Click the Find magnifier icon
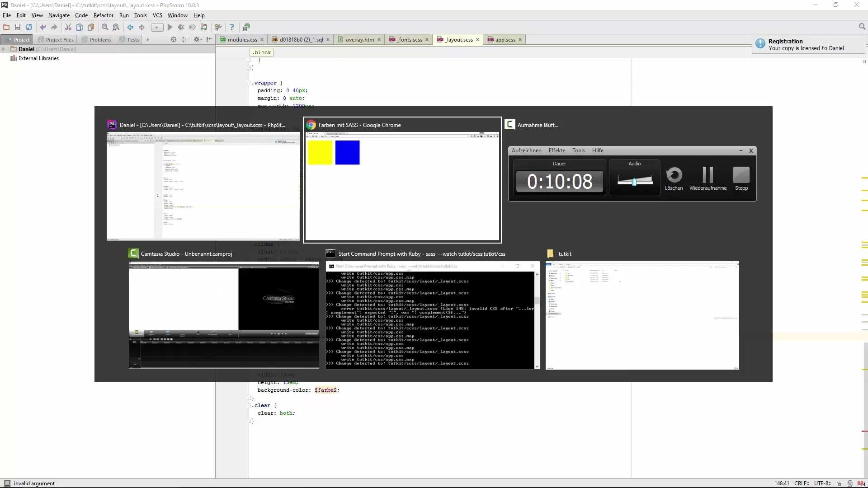The height and width of the screenshot is (488, 868). pyautogui.click(x=105, y=27)
